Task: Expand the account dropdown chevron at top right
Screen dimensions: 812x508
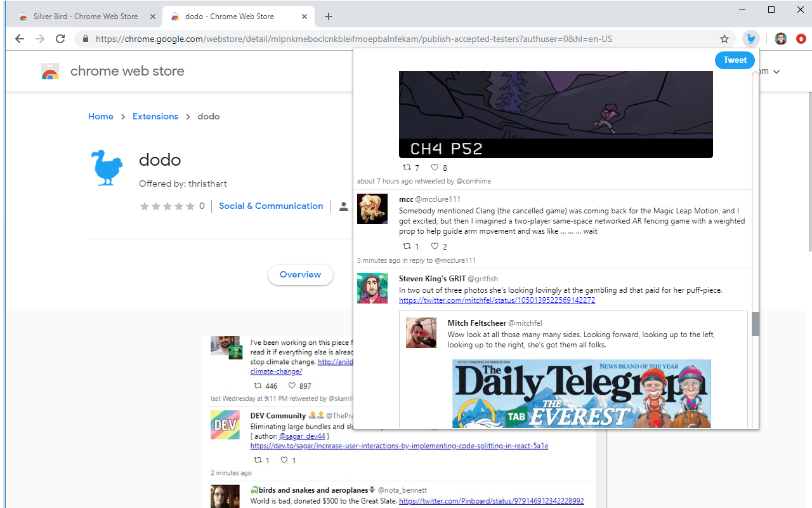Action: click(x=776, y=71)
